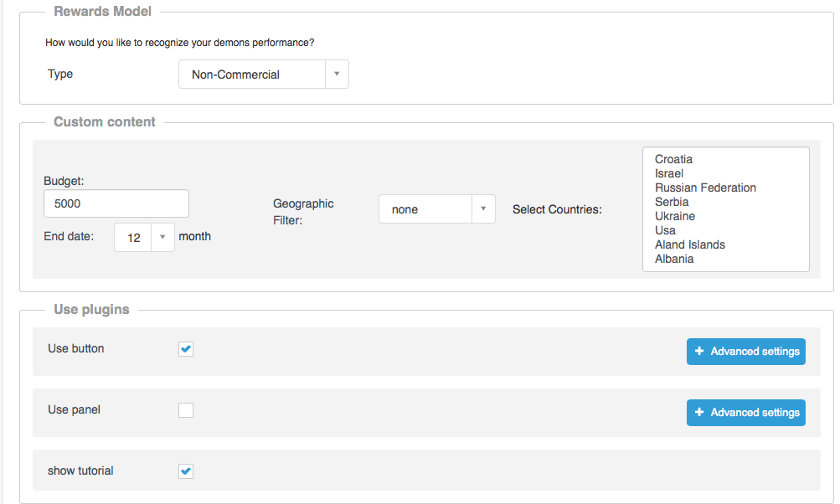
Task: Choose Russian Federation from countries list
Action: click(705, 188)
